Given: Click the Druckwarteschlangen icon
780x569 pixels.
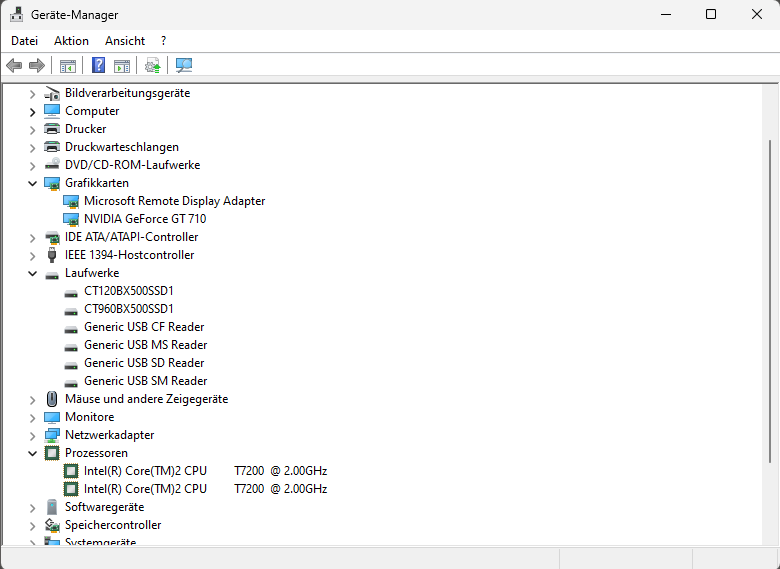Looking at the screenshot, I should point(52,147).
